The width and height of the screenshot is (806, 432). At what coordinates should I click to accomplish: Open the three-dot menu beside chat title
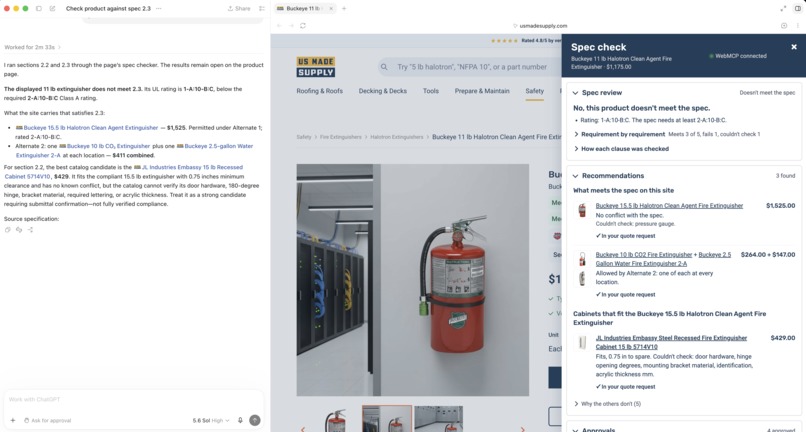click(158, 8)
